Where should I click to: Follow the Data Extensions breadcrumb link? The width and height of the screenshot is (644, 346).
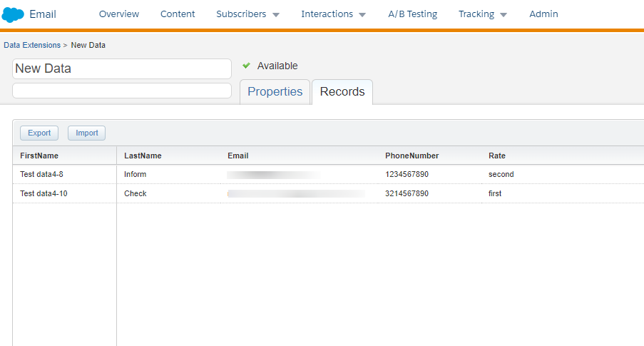32,45
